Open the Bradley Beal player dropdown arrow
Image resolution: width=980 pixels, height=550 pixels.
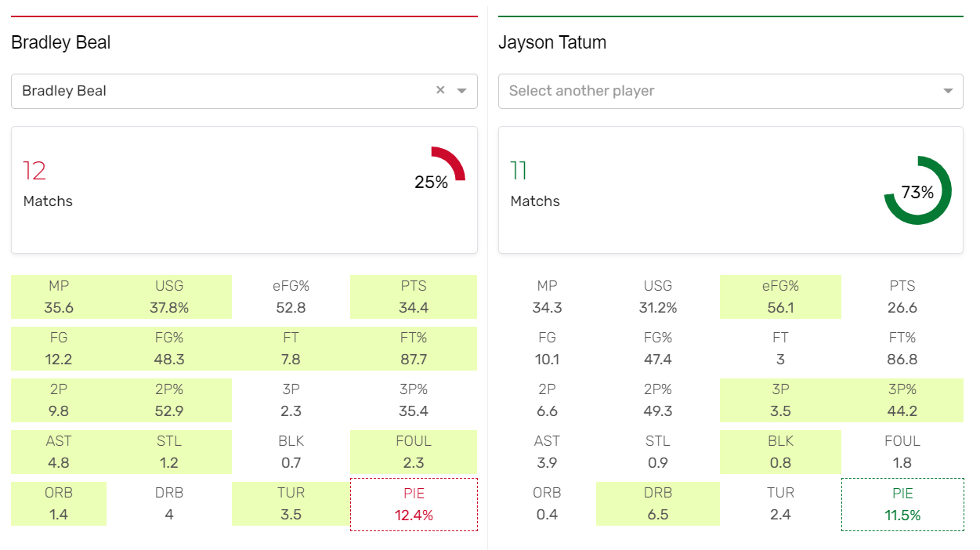pos(461,91)
